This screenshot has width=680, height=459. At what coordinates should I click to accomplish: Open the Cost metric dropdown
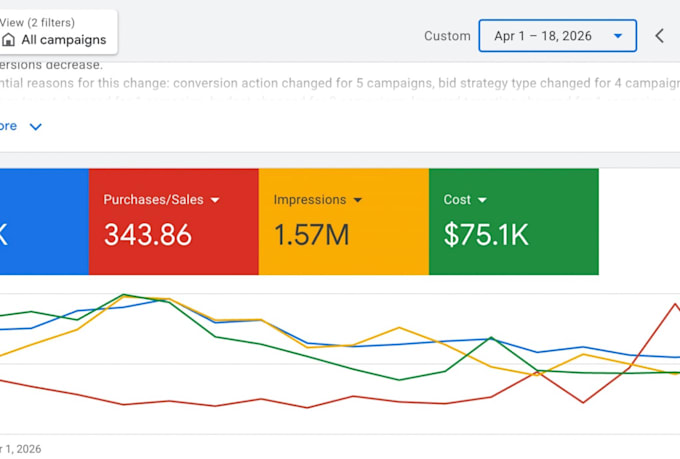[x=482, y=200]
